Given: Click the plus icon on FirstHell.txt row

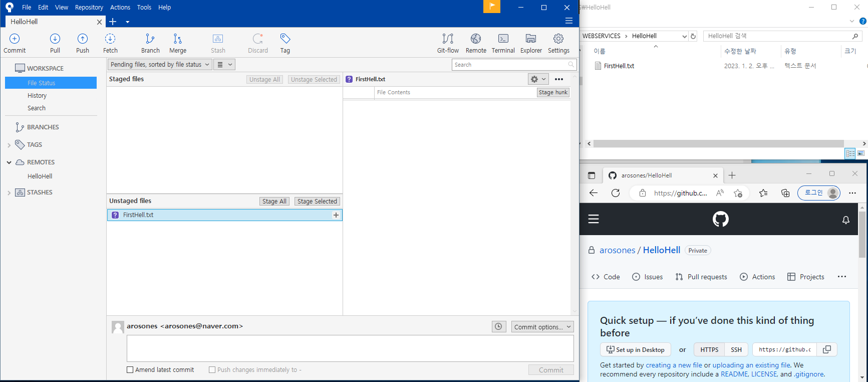Looking at the screenshot, I should coord(336,215).
